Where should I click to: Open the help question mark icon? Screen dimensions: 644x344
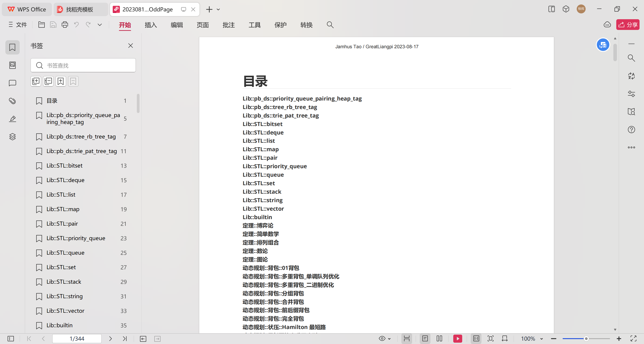coord(631,130)
